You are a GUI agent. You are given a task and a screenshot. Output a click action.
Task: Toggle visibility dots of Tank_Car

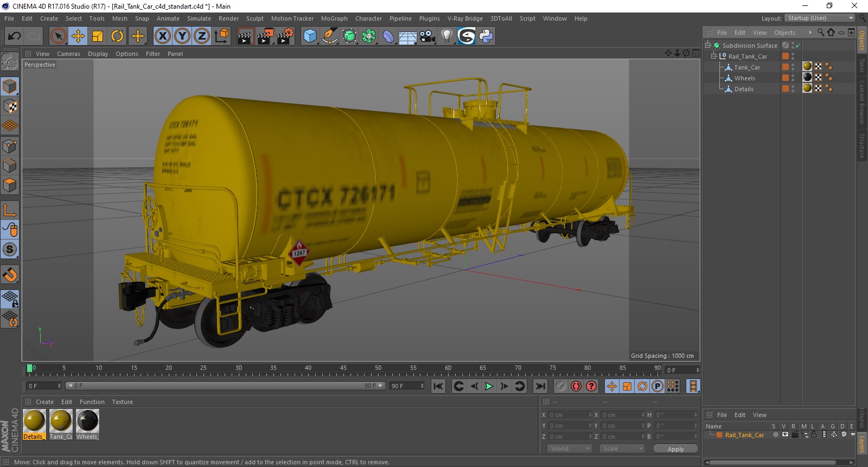[793, 67]
